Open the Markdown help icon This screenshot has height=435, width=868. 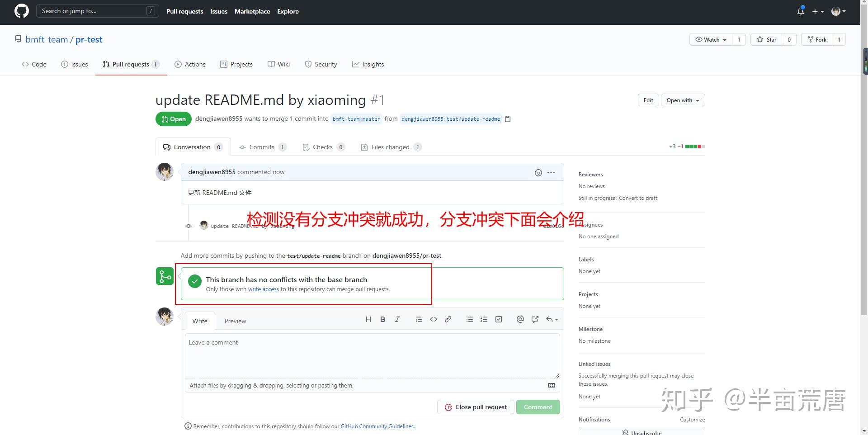click(x=552, y=385)
